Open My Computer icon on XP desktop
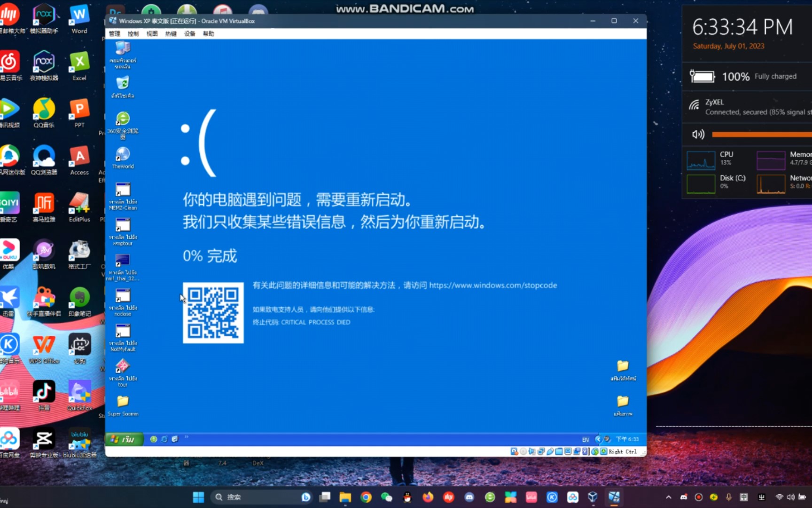812x508 pixels. coord(123,55)
